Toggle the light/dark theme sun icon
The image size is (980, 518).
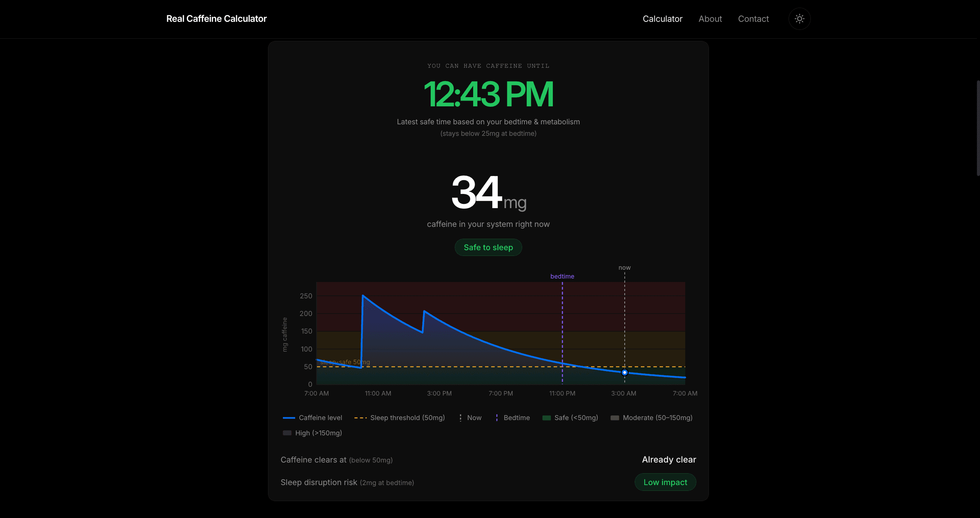point(799,19)
